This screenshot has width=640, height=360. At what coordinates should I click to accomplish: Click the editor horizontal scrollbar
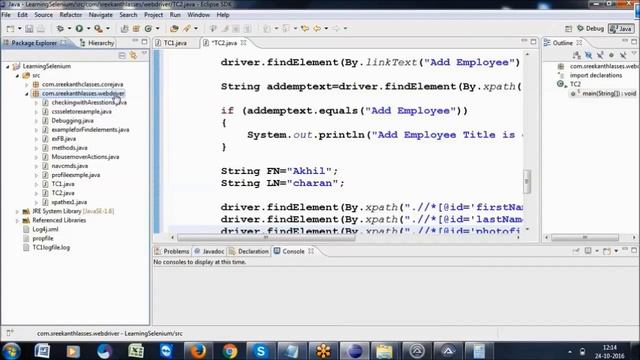pyautogui.click(x=266, y=238)
